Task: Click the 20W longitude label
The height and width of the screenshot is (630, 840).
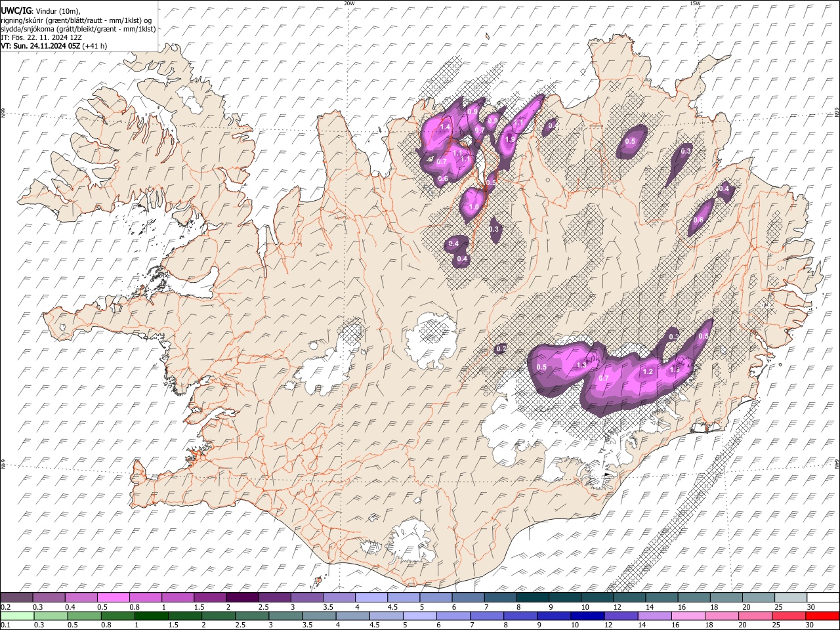Action: (x=349, y=3)
